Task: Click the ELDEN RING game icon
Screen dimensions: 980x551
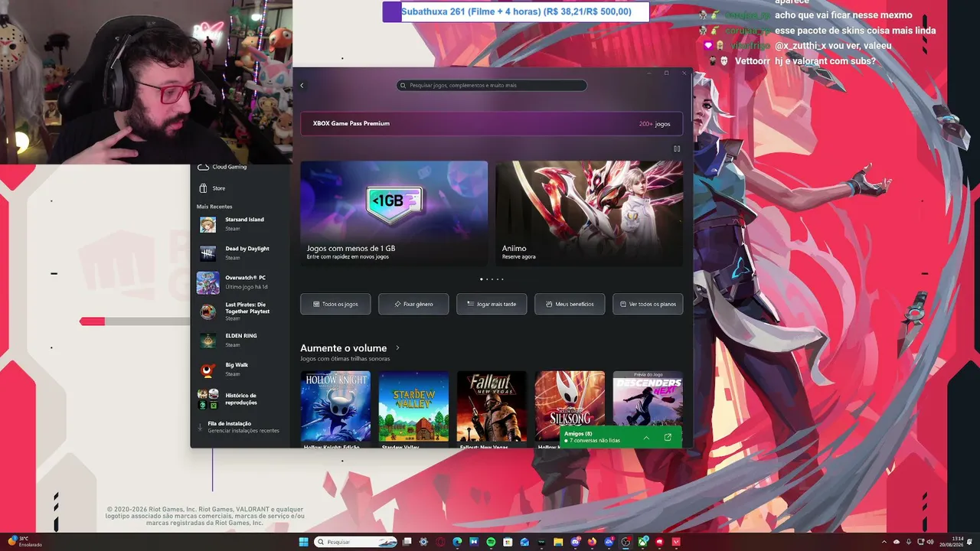Action: pos(207,341)
